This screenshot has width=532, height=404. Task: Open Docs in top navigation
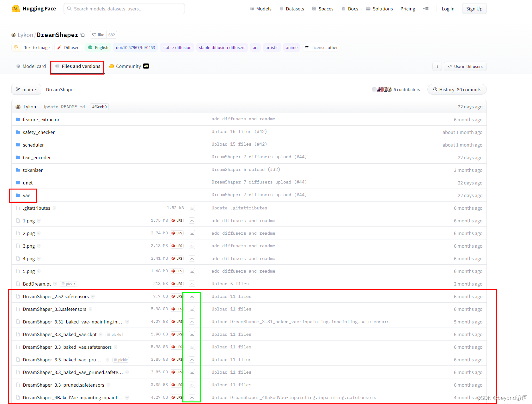pos(350,9)
